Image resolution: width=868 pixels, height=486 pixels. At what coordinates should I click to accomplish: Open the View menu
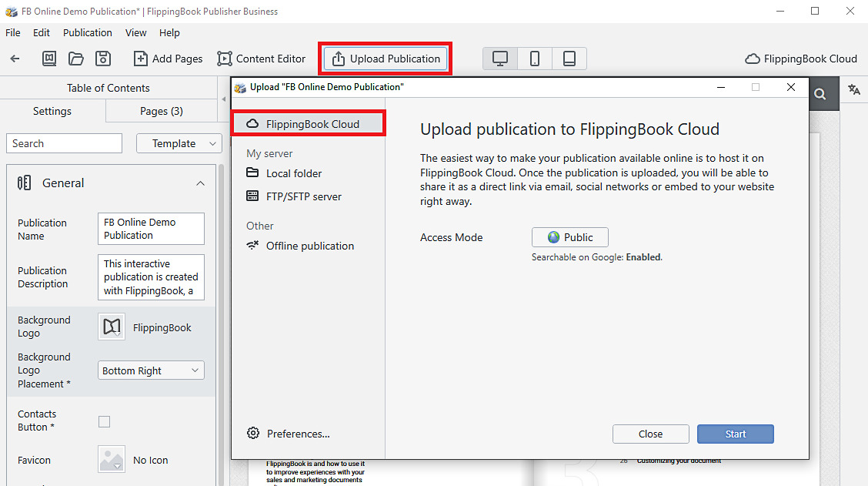click(x=135, y=32)
